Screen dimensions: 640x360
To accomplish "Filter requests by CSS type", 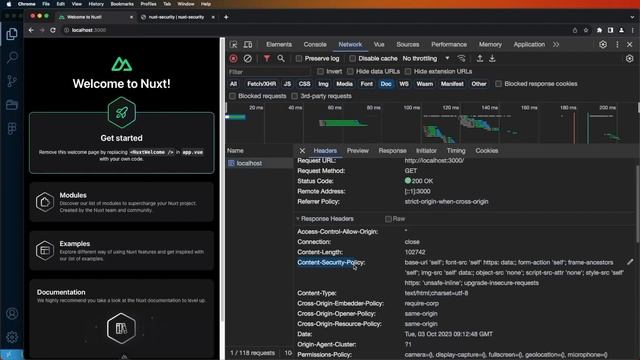I will [x=304, y=84].
